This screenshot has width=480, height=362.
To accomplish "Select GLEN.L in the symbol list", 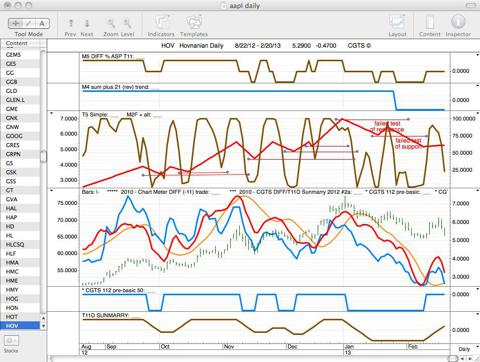I will click(x=20, y=100).
